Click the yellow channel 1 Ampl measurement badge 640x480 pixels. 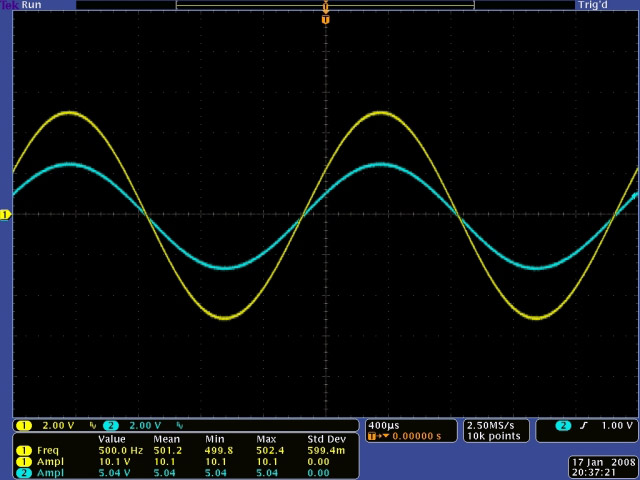click(24, 461)
